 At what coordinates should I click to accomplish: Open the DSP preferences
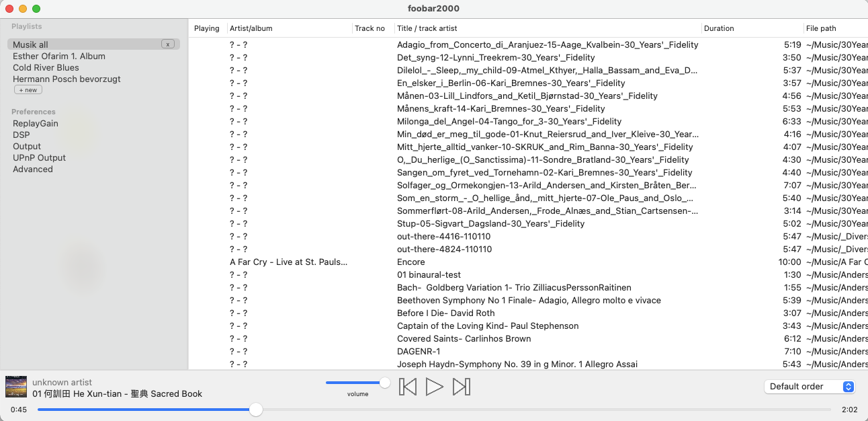pos(19,135)
